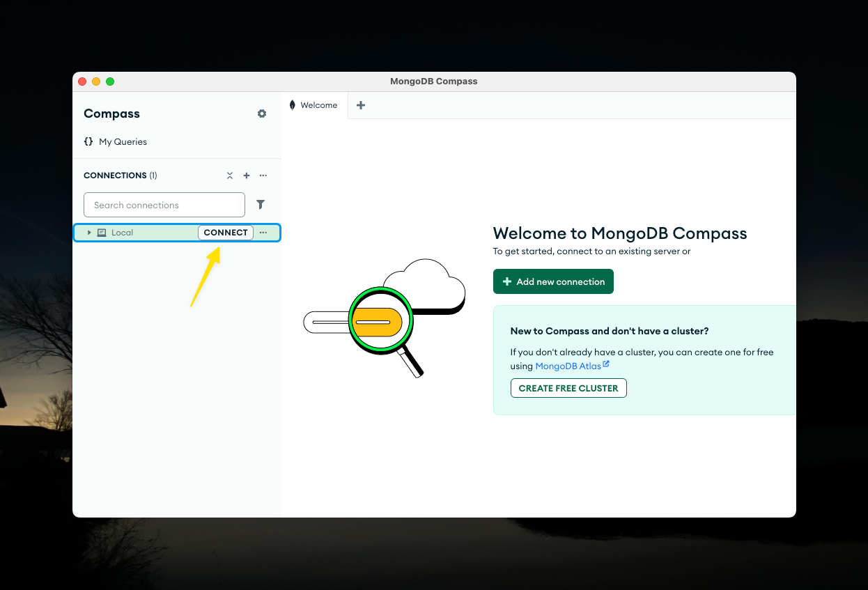Open the Connections header options menu
Viewport: 868px width, 590px height.
click(x=263, y=176)
